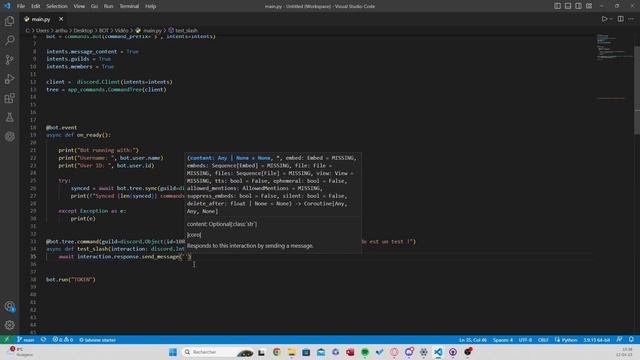This screenshot has height=360, width=640.
Task: Click the weather widget in the taskbar
Action: pos(20,352)
